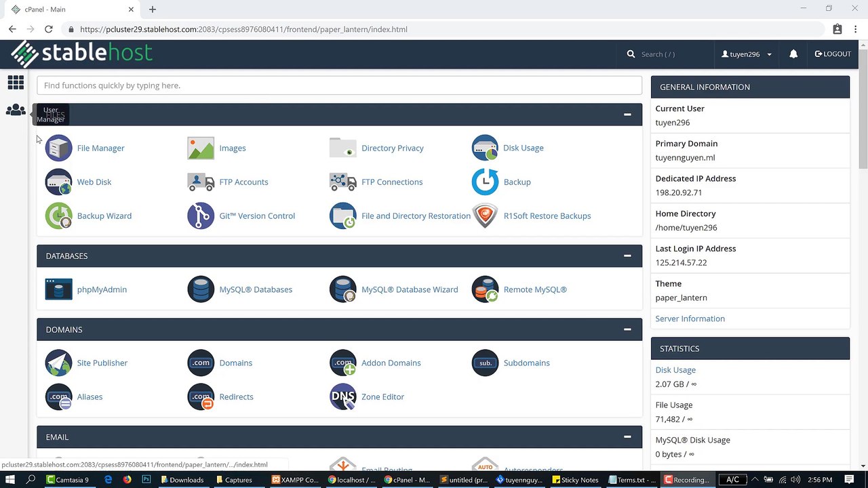Open the Disk Usage icon
This screenshot has width=868, height=488.
pyautogui.click(x=485, y=148)
